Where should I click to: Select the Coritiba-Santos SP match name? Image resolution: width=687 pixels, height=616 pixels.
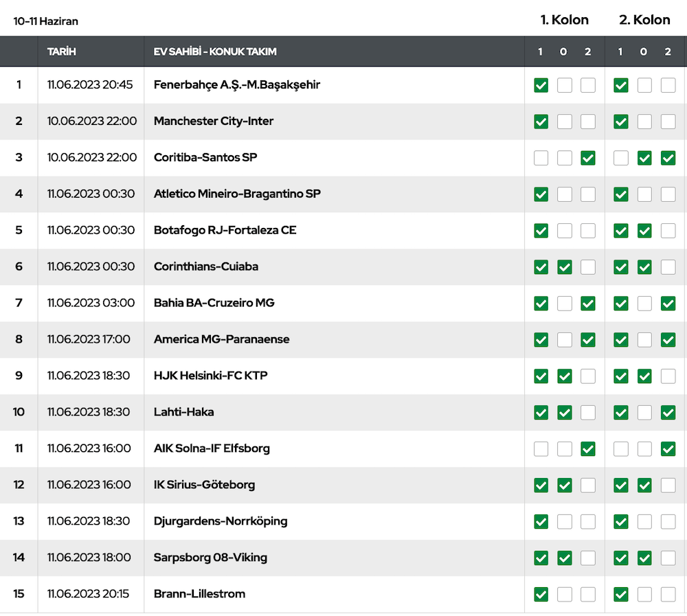(x=205, y=157)
